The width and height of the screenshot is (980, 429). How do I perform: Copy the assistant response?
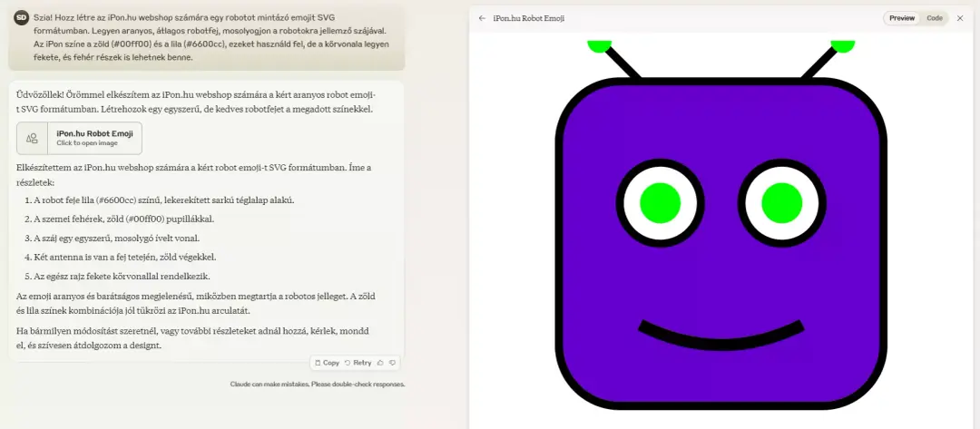(327, 363)
